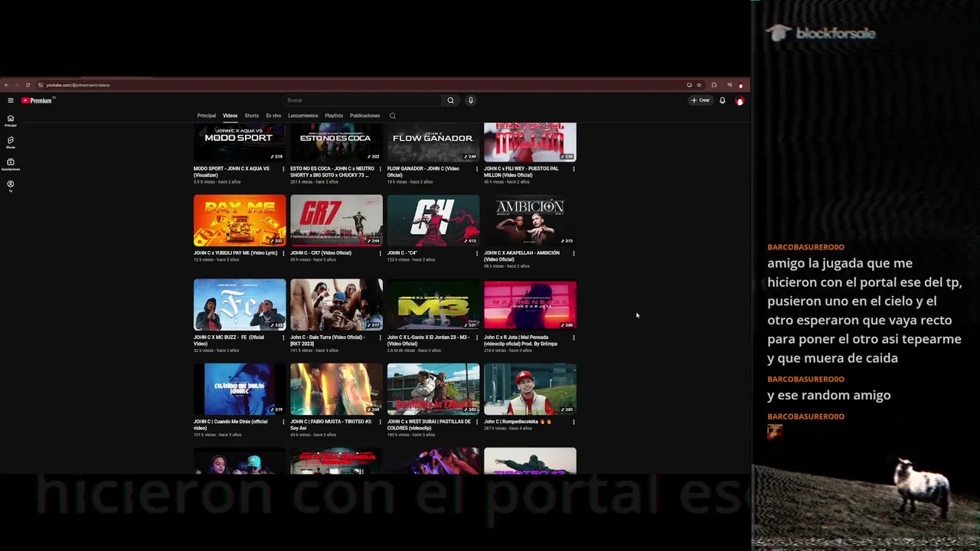Switch to the Principal channel tab
The width and height of the screenshot is (980, 551).
coord(206,116)
